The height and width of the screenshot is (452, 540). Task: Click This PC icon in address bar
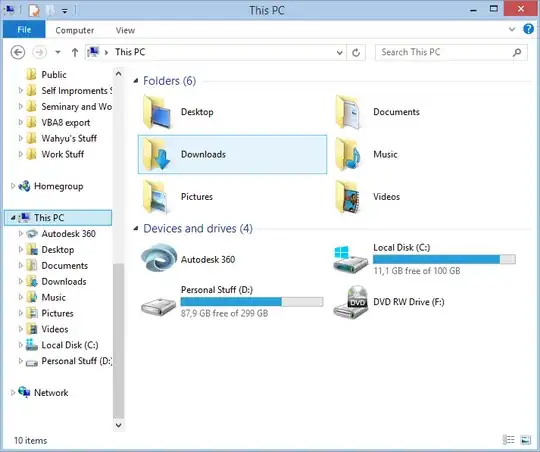tap(93, 52)
